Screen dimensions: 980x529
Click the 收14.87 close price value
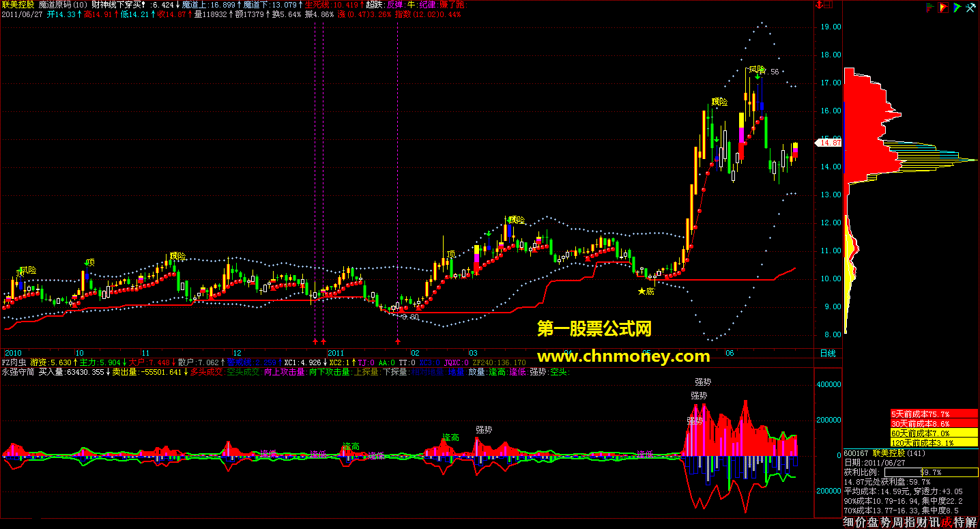point(173,13)
